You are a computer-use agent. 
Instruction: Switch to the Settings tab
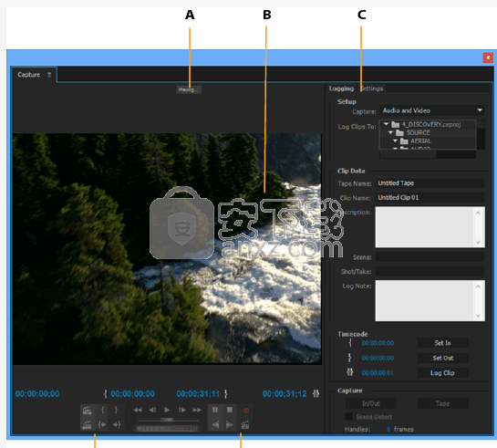[372, 89]
